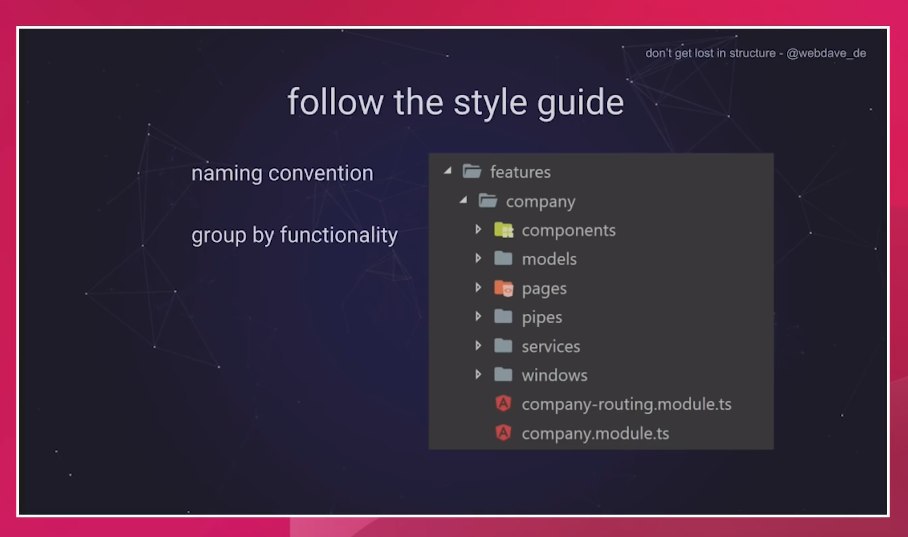Image resolution: width=908 pixels, height=537 pixels.
Task: Expand the services folder arrow
Action: point(478,345)
